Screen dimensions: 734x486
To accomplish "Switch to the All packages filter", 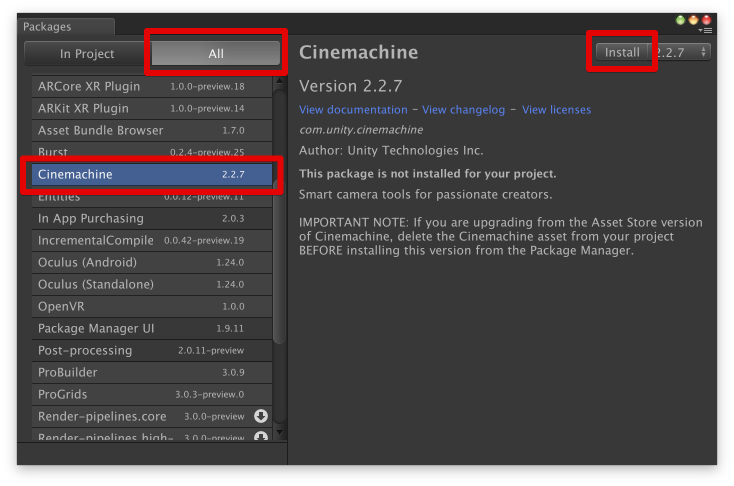I will pos(216,54).
